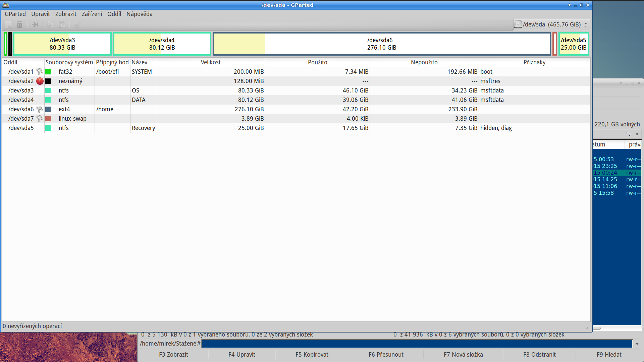Open the Zobrazit menu

(x=66, y=14)
